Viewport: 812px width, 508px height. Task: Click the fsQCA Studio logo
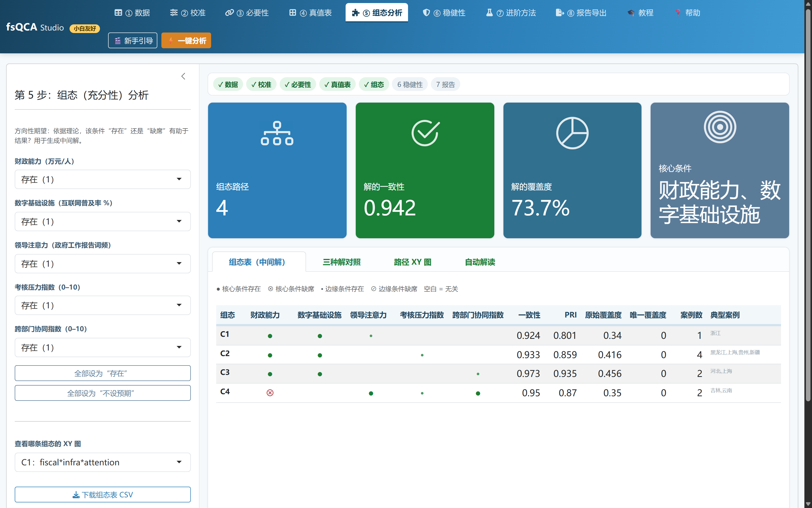35,27
